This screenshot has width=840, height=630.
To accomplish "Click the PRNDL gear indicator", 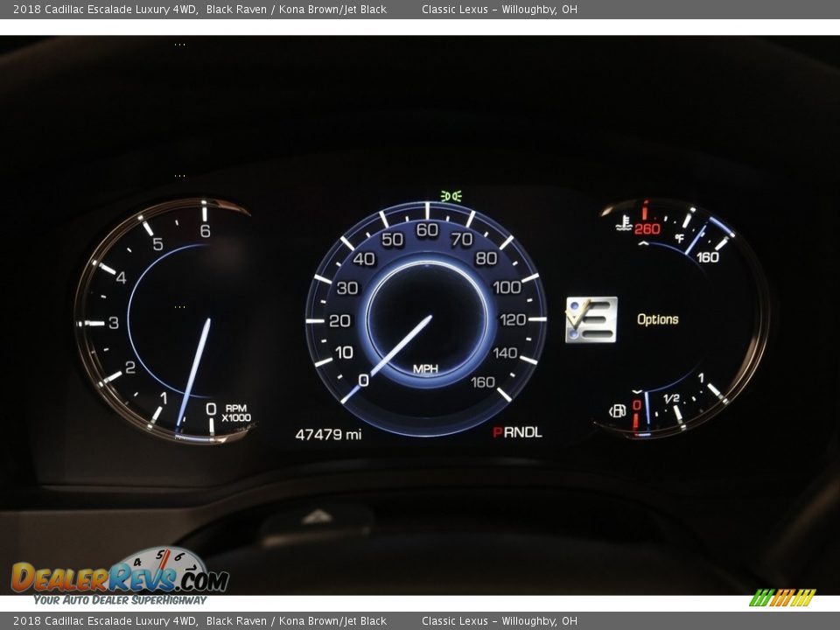I will 517,432.
